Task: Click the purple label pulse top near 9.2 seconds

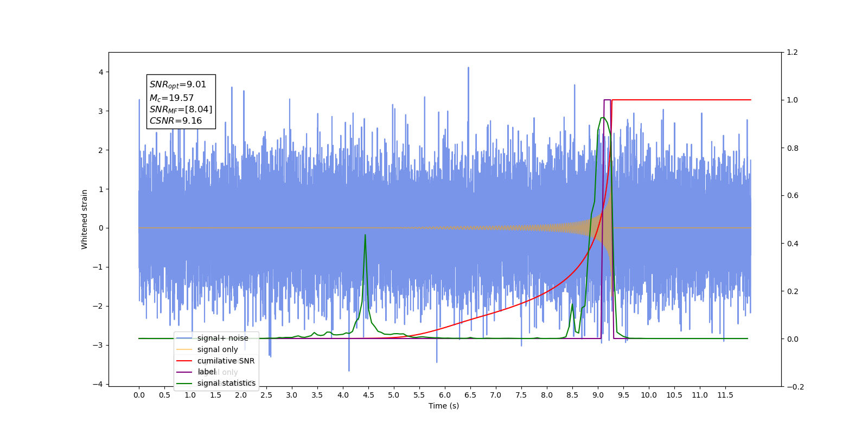Action: [608, 100]
